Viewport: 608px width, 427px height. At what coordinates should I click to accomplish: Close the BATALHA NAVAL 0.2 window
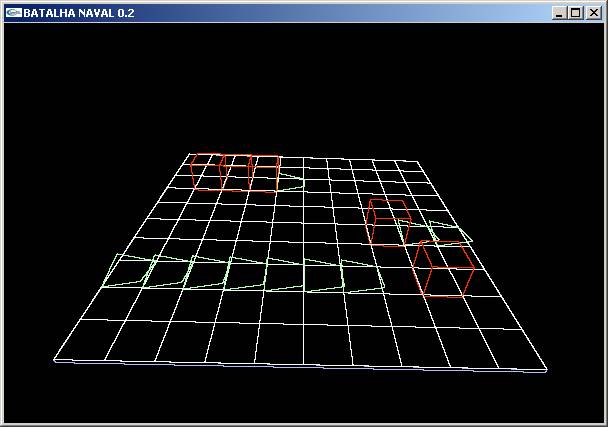pyautogui.click(x=594, y=13)
